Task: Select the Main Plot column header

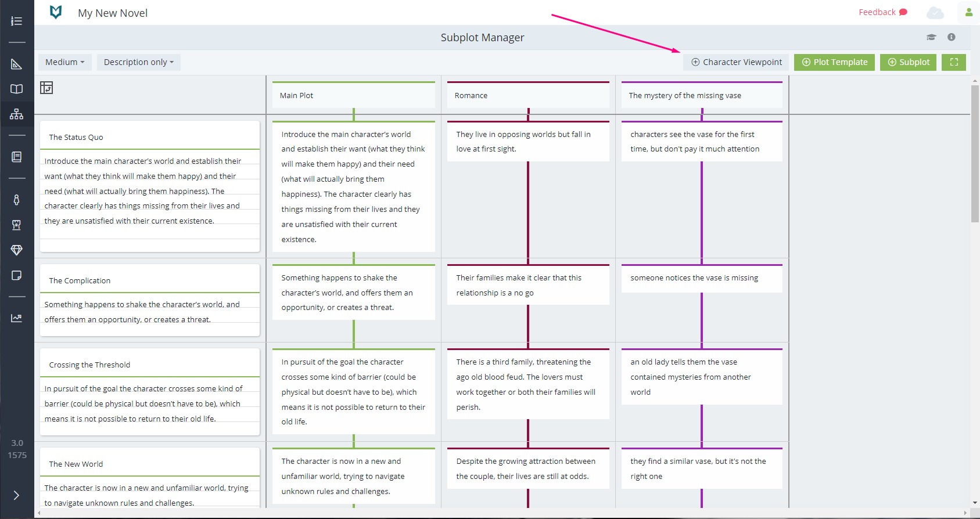Action: pyautogui.click(x=354, y=95)
